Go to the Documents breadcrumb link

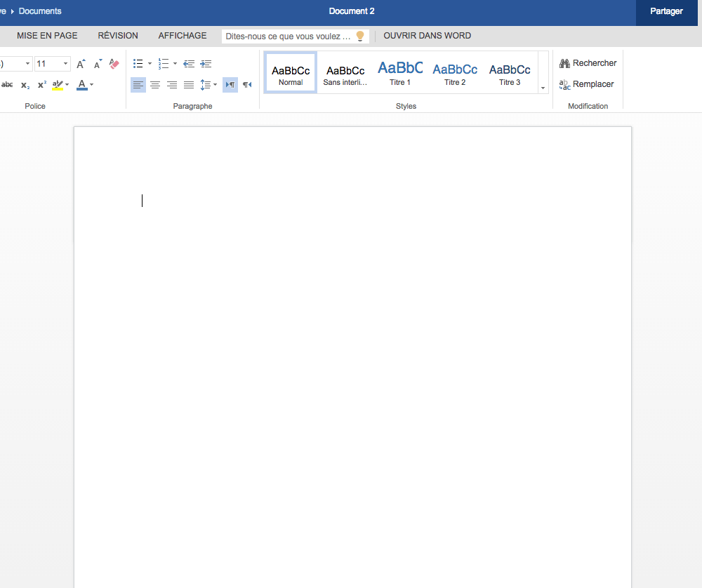pyautogui.click(x=40, y=11)
